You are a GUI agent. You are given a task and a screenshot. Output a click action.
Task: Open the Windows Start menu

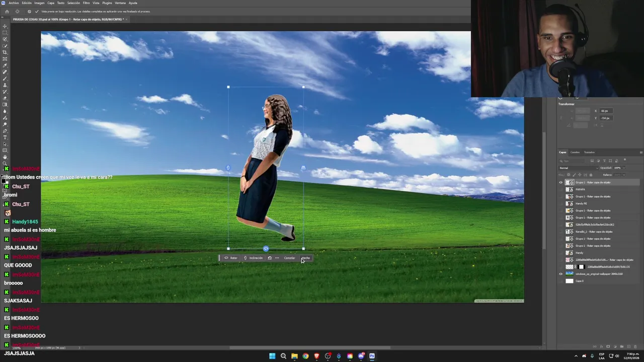pyautogui.click(x=272, y=356)
